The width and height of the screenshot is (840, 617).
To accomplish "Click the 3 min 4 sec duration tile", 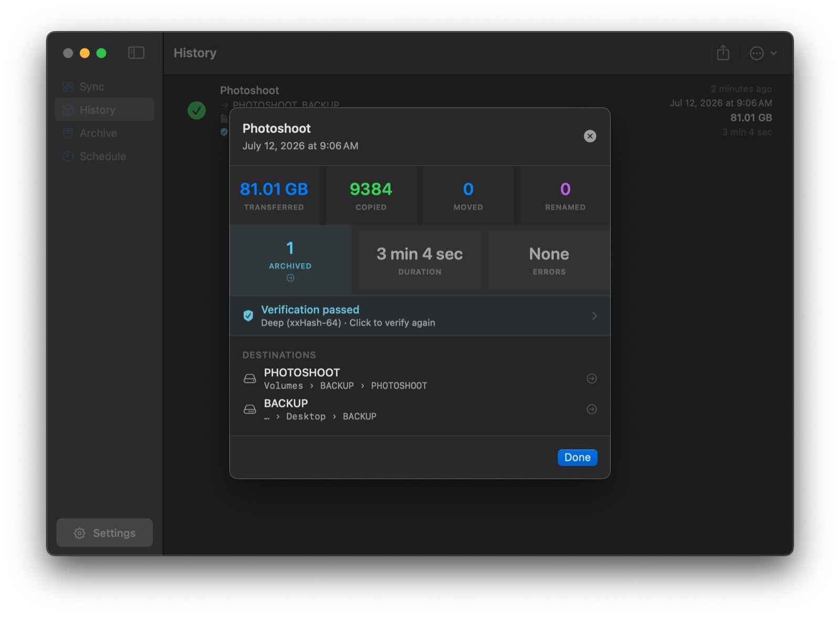I will pyautogui.click(x=420, y=260).
